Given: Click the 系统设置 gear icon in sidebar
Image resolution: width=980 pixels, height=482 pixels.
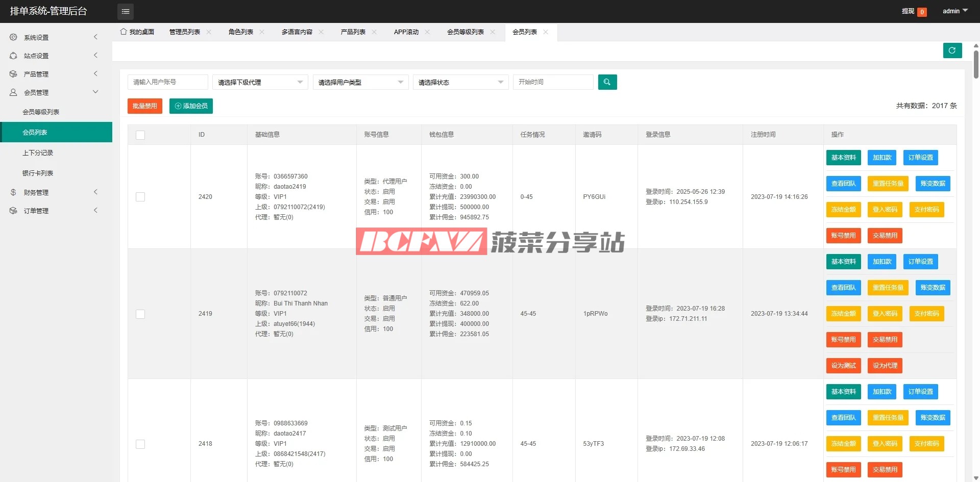Looking at the screenshot, I should point(13,37).
